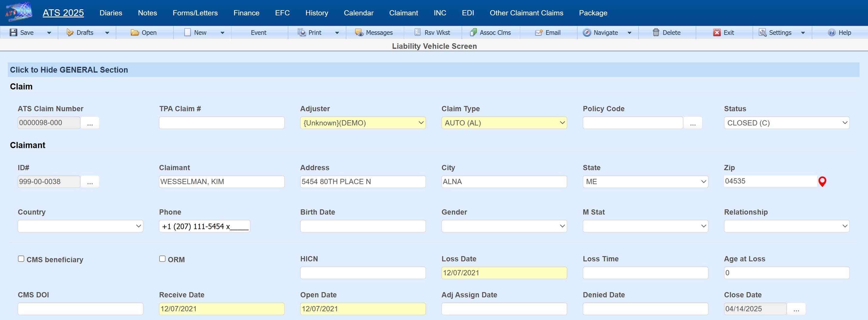868x320 pixels.
Task: Toggle the ORM checkbox
Action: [162, 259]
